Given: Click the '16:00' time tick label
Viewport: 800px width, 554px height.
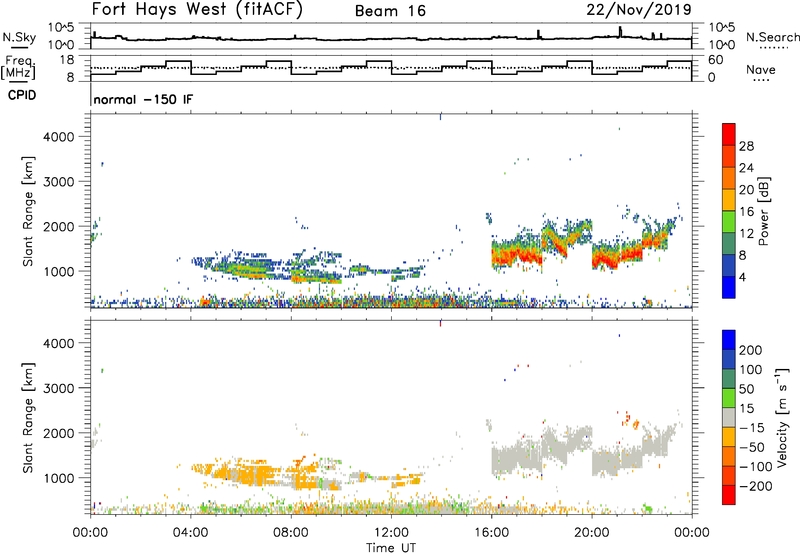Looking at the screenshot, I should (491, 533).
